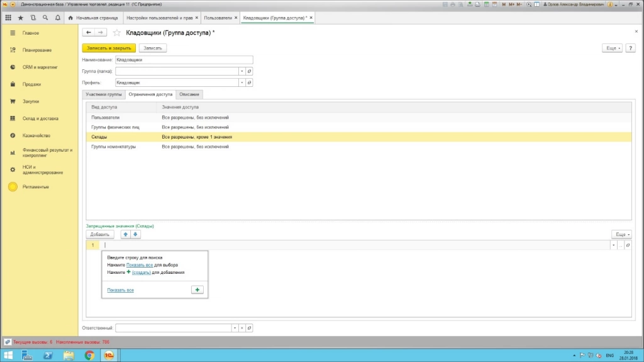Image resolution: width=644 pixels, height=362 pixels.
Task: Open НСИ и администрирование section
Action: [43, 170]
